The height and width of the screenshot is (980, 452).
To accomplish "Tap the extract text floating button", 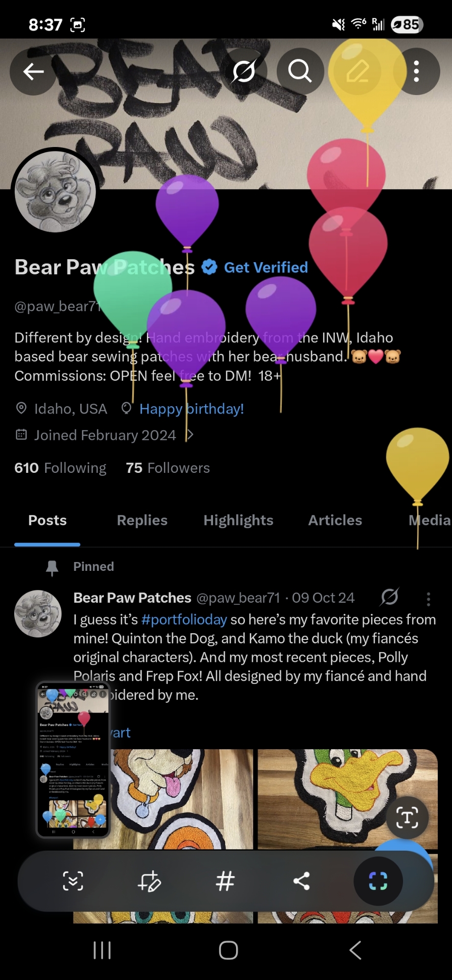I will point(407,817).
